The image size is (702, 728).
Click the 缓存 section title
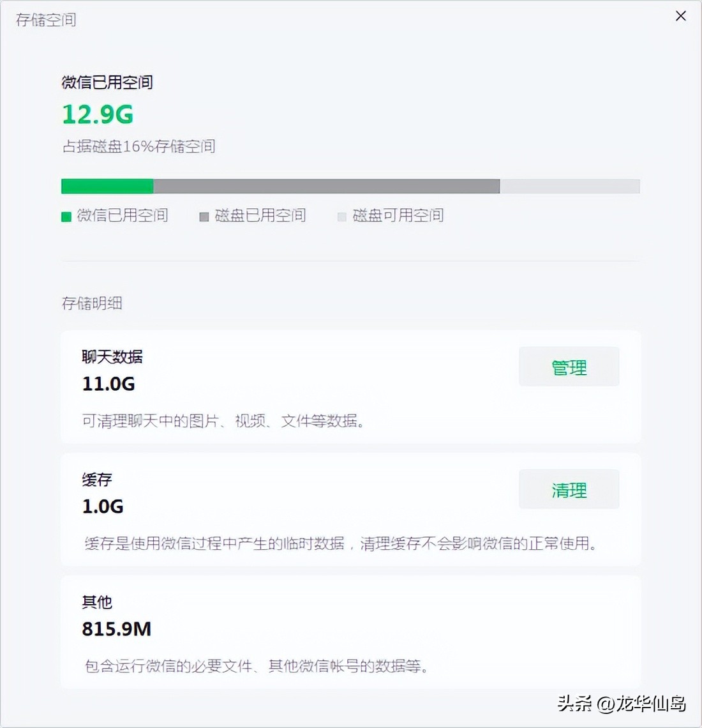coord(97,480)
